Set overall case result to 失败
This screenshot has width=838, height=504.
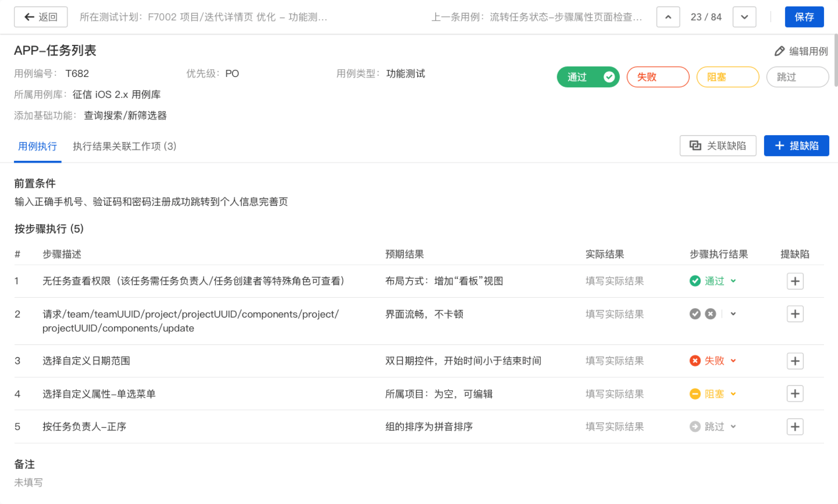pos(658,77)
